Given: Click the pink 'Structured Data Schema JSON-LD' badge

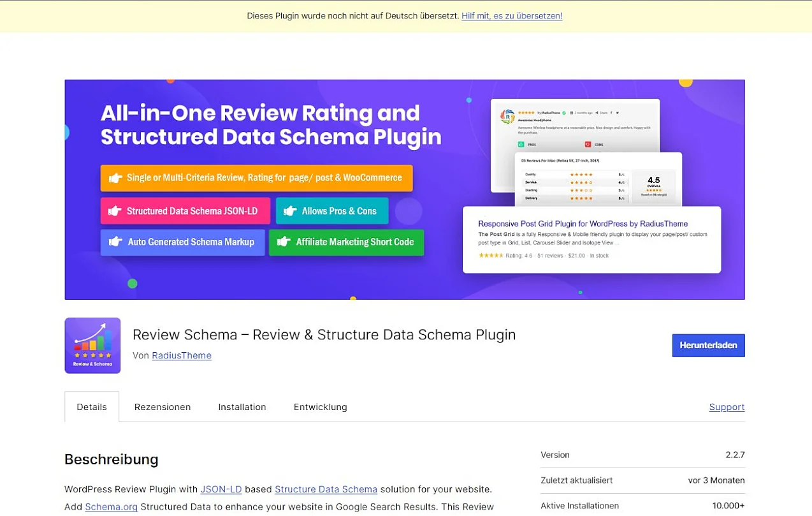Looking at the screenshot, I should (185, 211).
